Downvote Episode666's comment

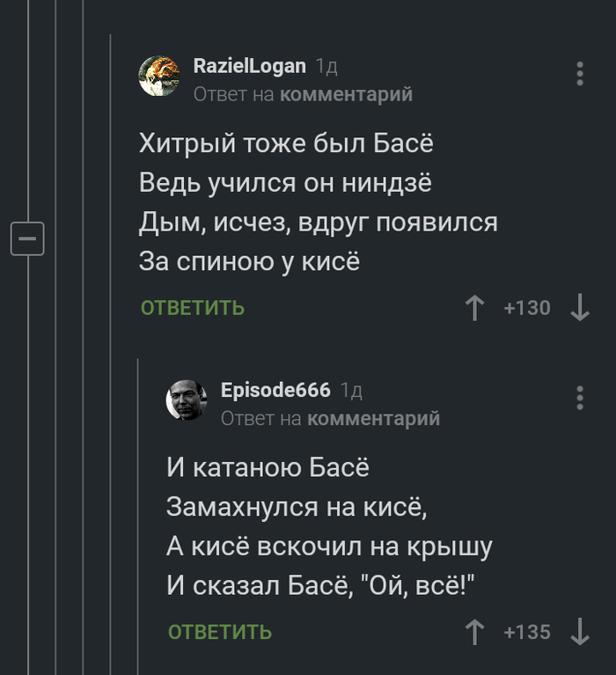pos(580,632)
